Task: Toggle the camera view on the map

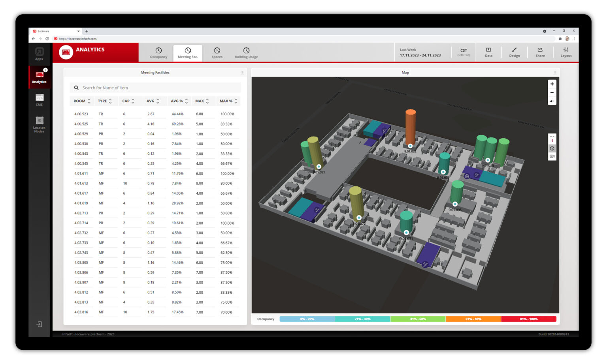Action: tap(552, 156)
